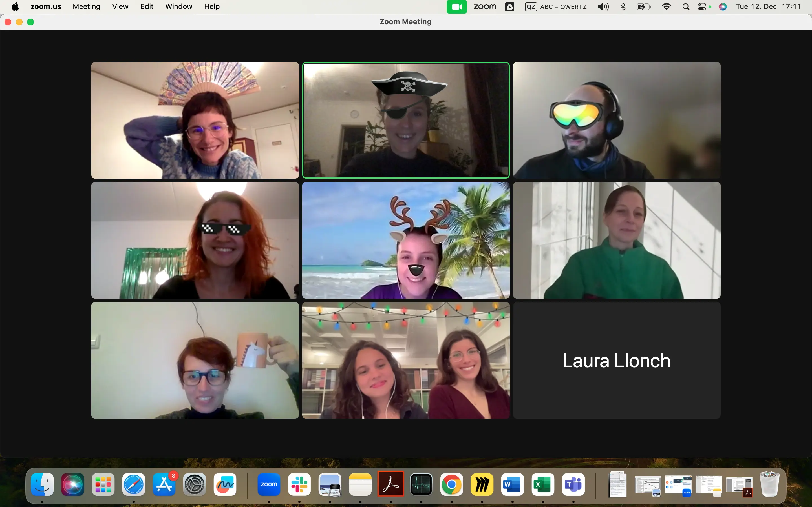Open Google Chrome from the Dock
Image resolution: width=812 pixels, height=507 pixels.
coord(451,484)
